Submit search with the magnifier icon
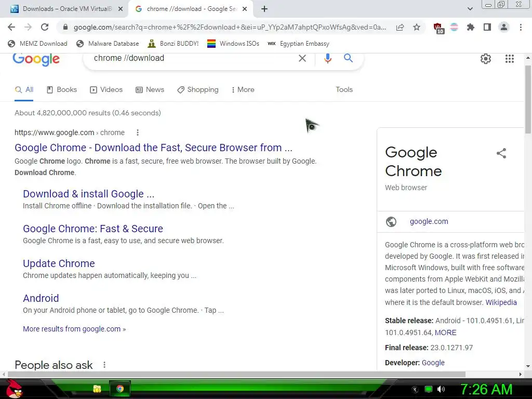Screen dimensions: 532x399 [348, 58]
